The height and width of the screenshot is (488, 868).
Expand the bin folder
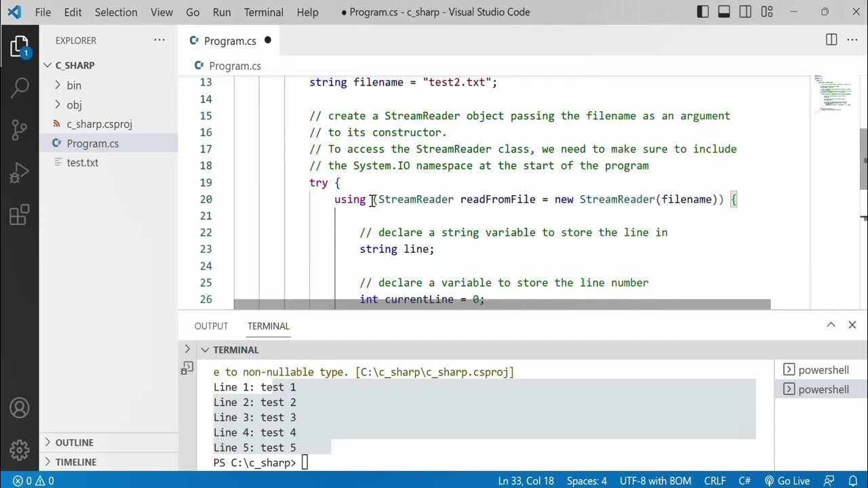108,85
